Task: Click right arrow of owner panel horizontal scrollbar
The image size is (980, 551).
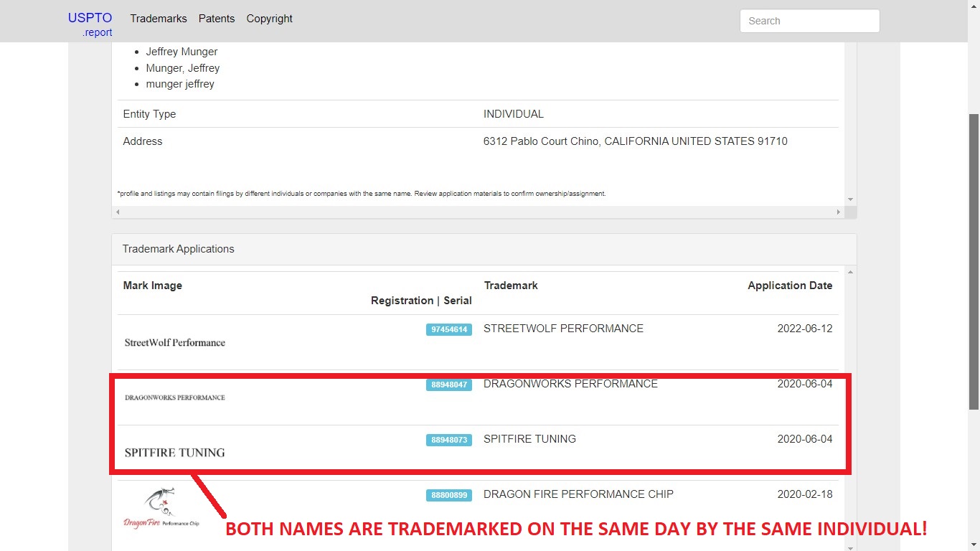Action: pos(838,212)
